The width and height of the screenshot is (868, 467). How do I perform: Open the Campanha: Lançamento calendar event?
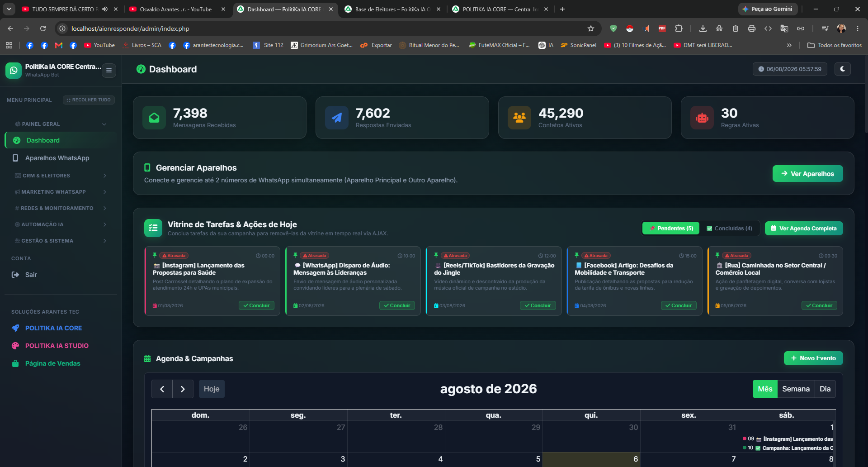click(788, 448)
